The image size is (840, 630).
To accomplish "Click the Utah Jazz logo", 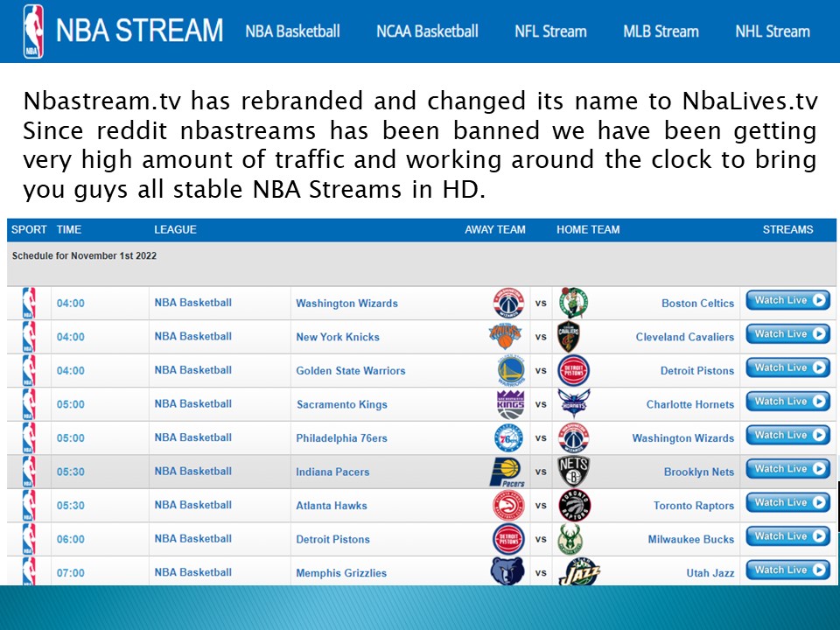I will (x=577, y=571).
